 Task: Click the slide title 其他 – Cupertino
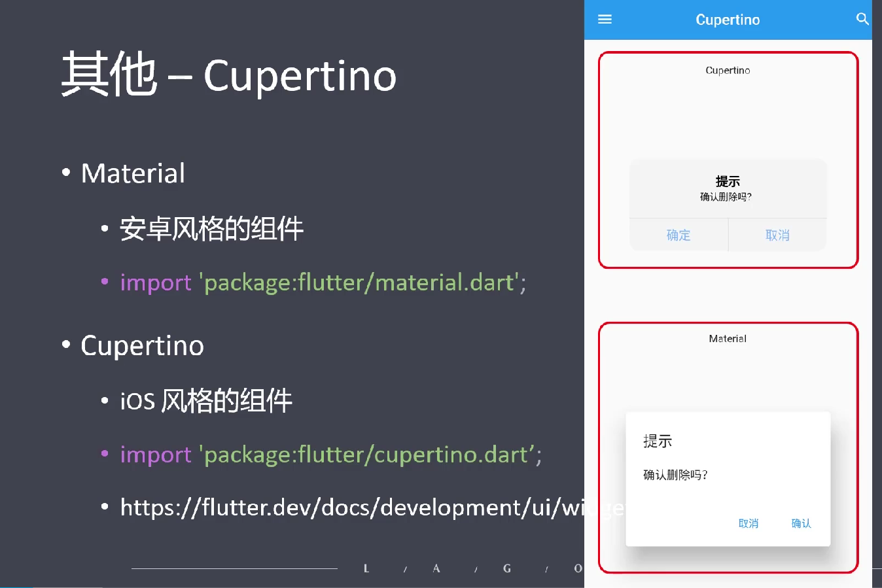pyautogui.click(x=229, y=75)
